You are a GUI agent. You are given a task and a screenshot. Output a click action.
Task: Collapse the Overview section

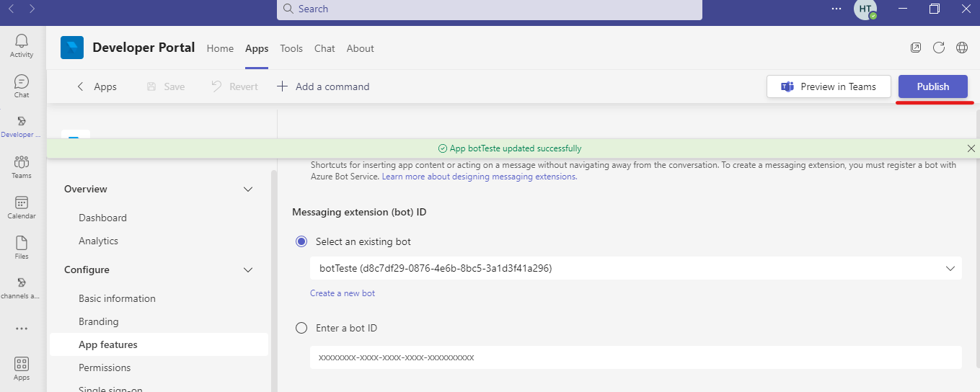(x=248, y=190)
